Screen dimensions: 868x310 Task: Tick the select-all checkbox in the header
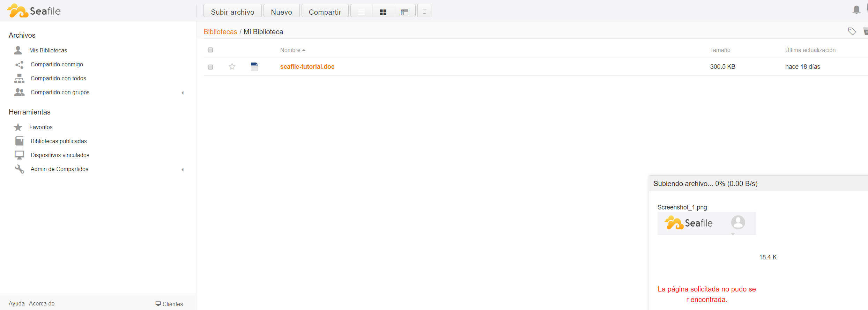point(210,50)
